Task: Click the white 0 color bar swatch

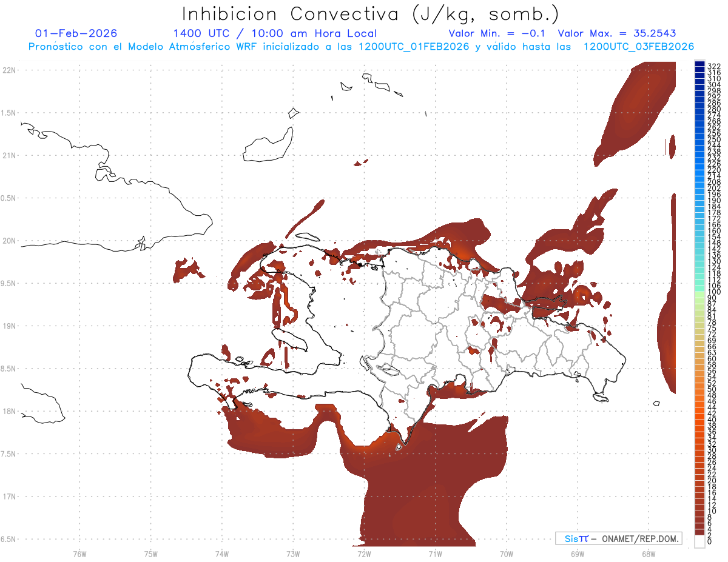Action: click(x=700, y=541)
